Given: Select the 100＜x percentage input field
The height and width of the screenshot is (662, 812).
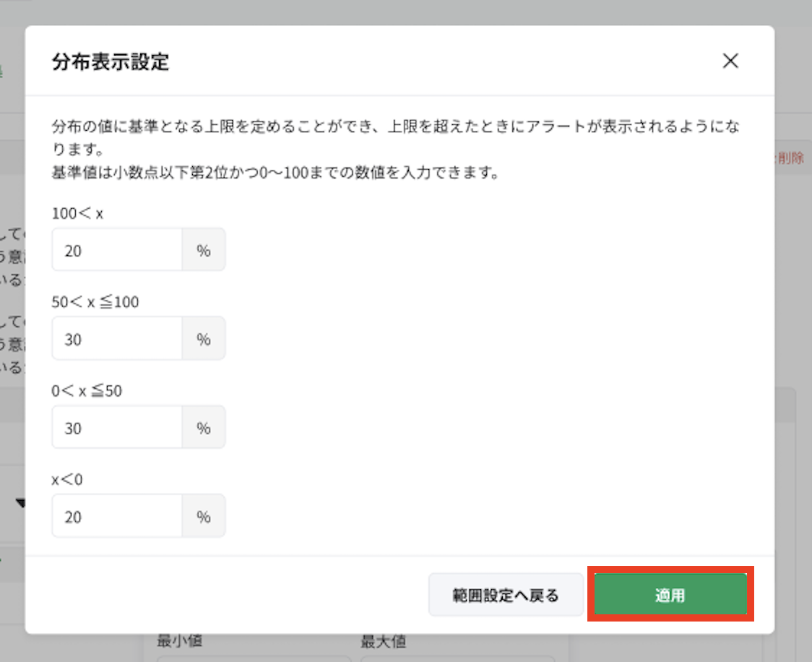Looking at the screenshot, I should [x=116, y=249].
